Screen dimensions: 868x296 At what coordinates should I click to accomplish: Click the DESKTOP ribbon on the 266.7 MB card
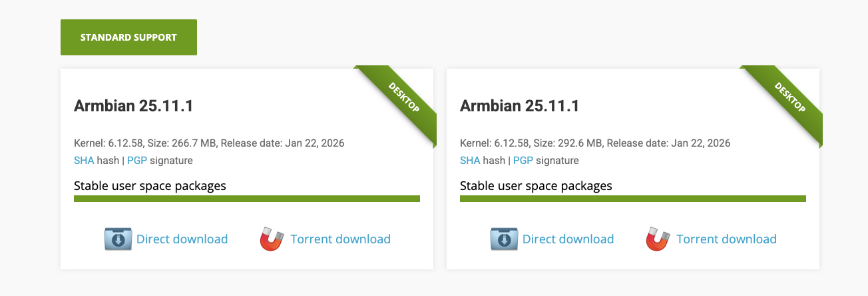pos(403,97)
